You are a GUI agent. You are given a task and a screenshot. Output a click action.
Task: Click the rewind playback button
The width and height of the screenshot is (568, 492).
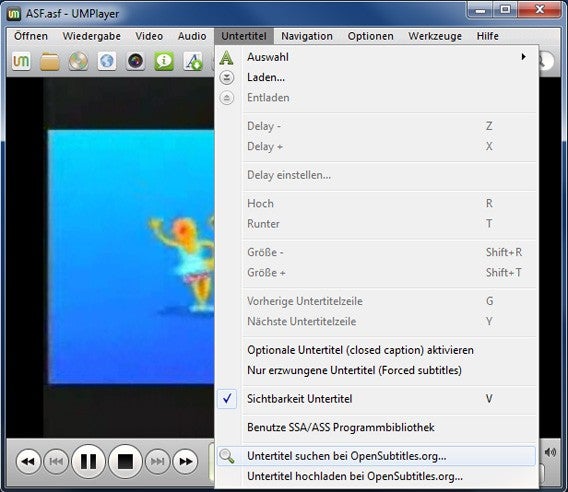point(28,462)
